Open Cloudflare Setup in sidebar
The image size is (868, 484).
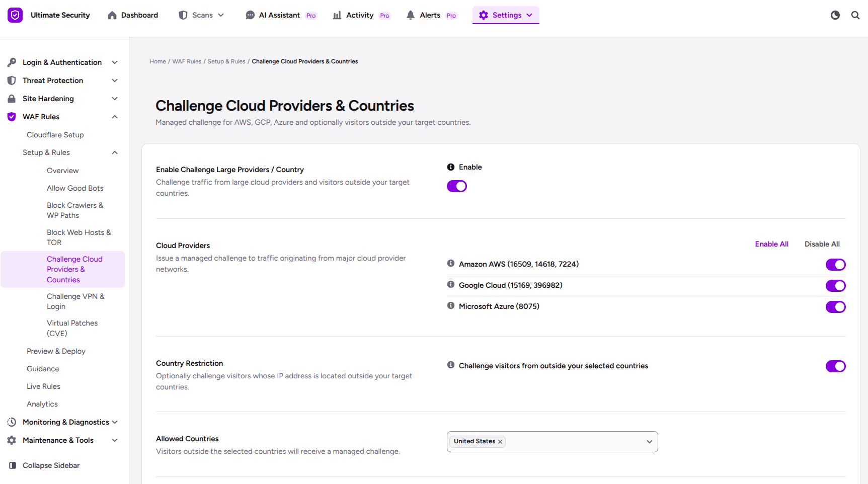pos(55,135)
